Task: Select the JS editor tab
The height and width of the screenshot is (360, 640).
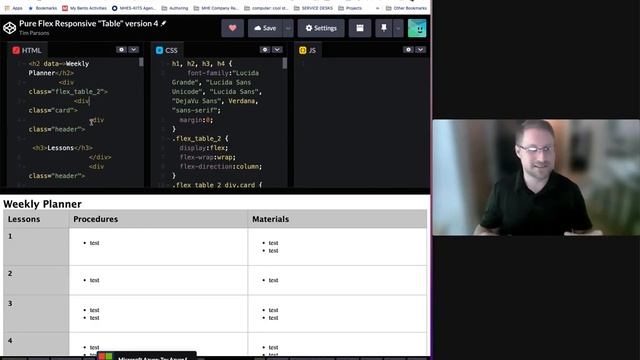Action: 307,50
